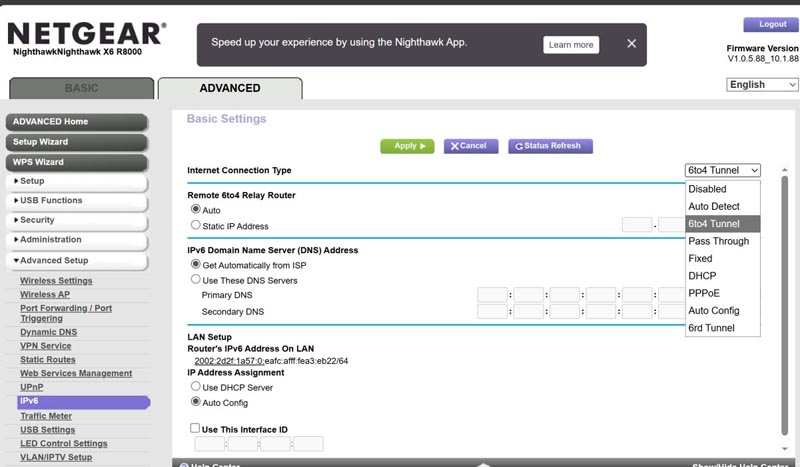Choose DHCP connection type
This screenshot has width=800, height=467.
coord(722,276)
